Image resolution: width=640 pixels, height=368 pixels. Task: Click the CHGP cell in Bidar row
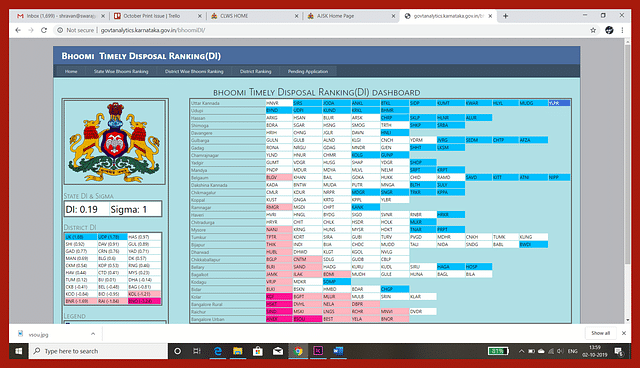click(x=395, y=289)
